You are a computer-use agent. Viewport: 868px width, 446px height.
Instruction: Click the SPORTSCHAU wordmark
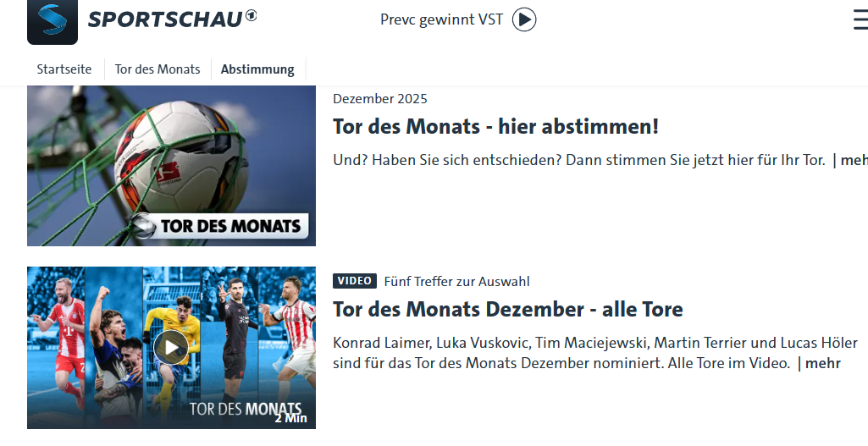[x=165, y=20]
